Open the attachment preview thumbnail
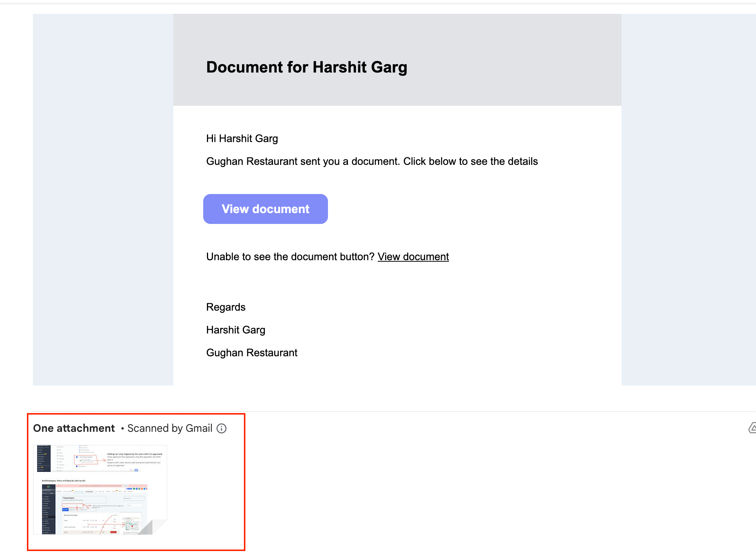756x560 pixels. (100, 490)
